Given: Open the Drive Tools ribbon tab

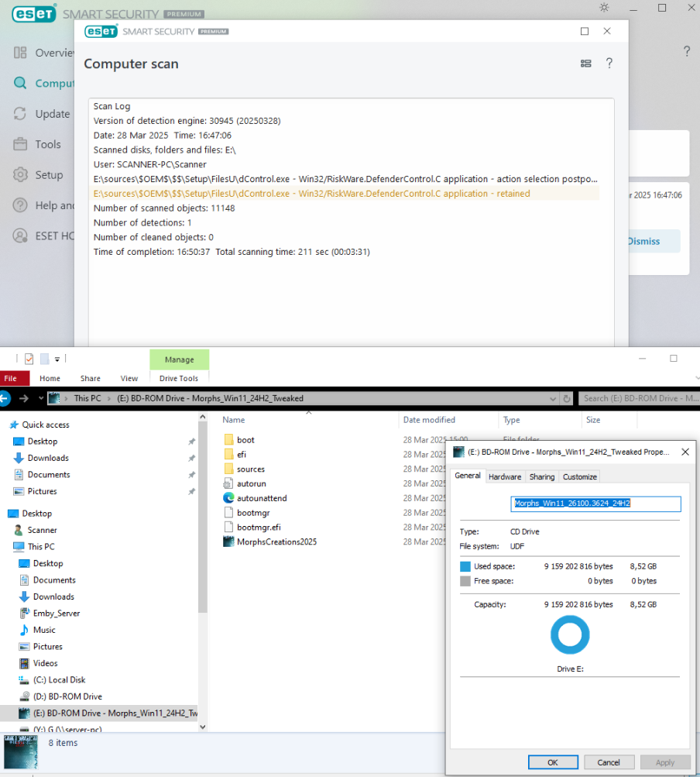Looking at the screenshot, I should tap(179, 378).
